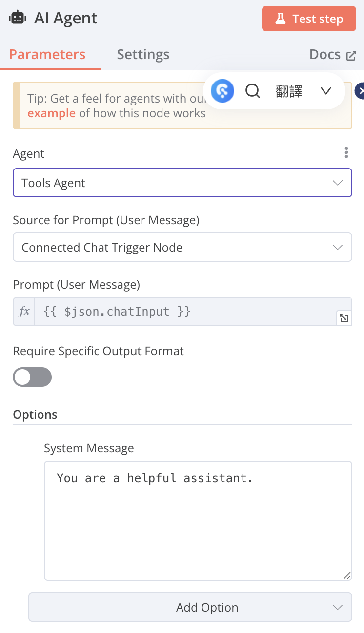Switch to the Settings tab
Viewport: 364px width, 633px height.
(x=143, y=54)
